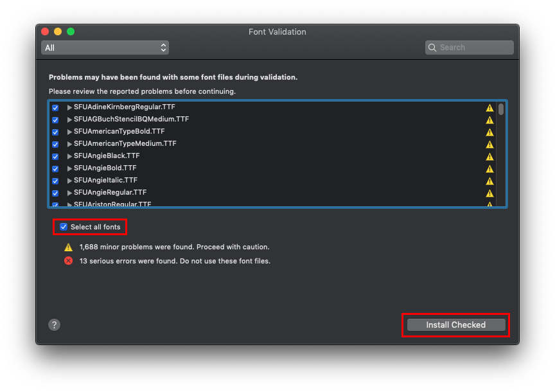
Task: Click yellow warning icon beside minor problems message
Action: 68,247
